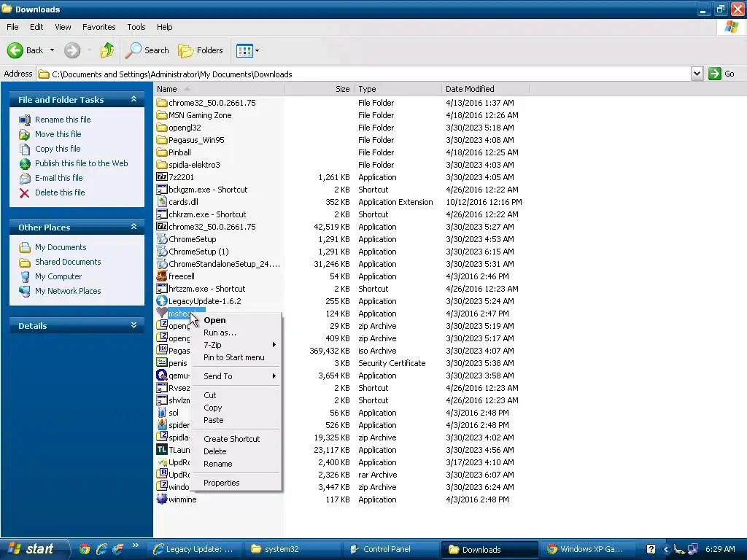Choose Create Shortcut in context menu

(x=236, y=438)
